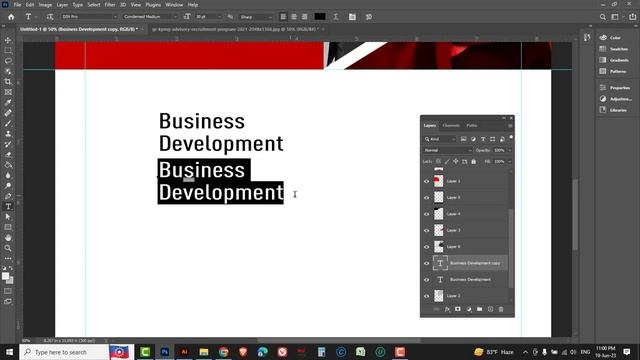Open the Libraries panel
Viewport: 640px width, 360px height.
point(613,110)
